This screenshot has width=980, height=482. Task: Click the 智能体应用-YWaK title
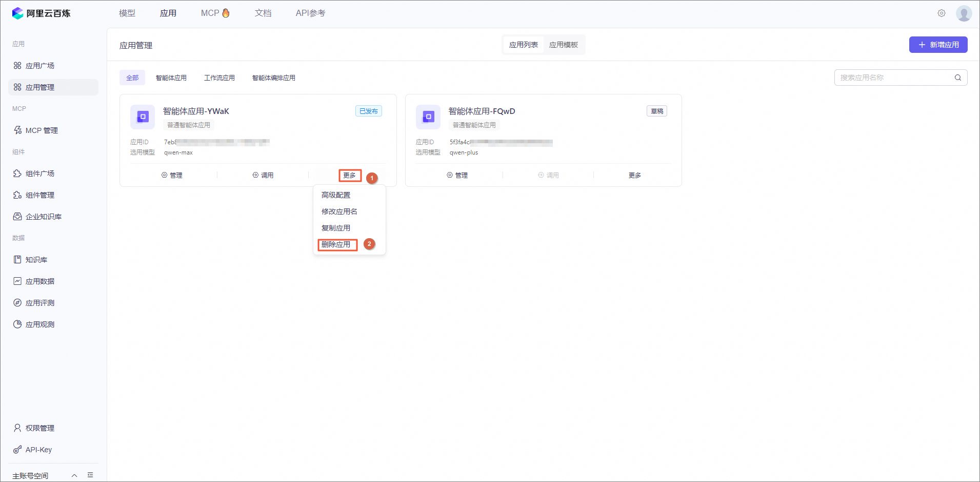(196, 111)
